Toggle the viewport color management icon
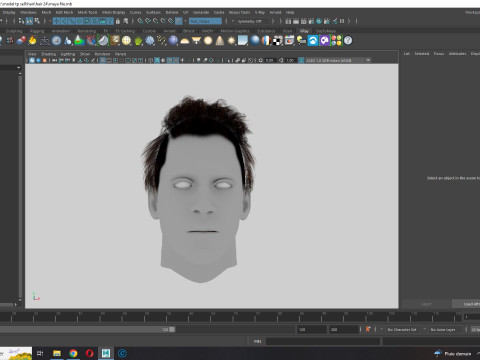The image size is (480, 360). (301, 60)
